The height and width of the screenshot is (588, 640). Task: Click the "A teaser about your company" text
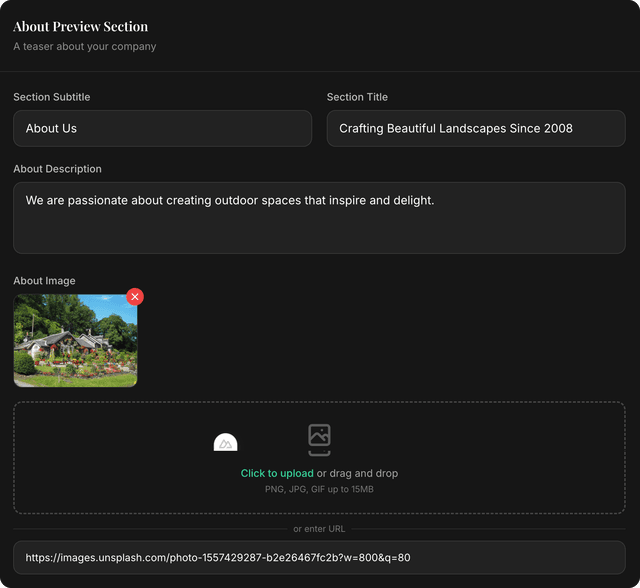click(84, 46)
